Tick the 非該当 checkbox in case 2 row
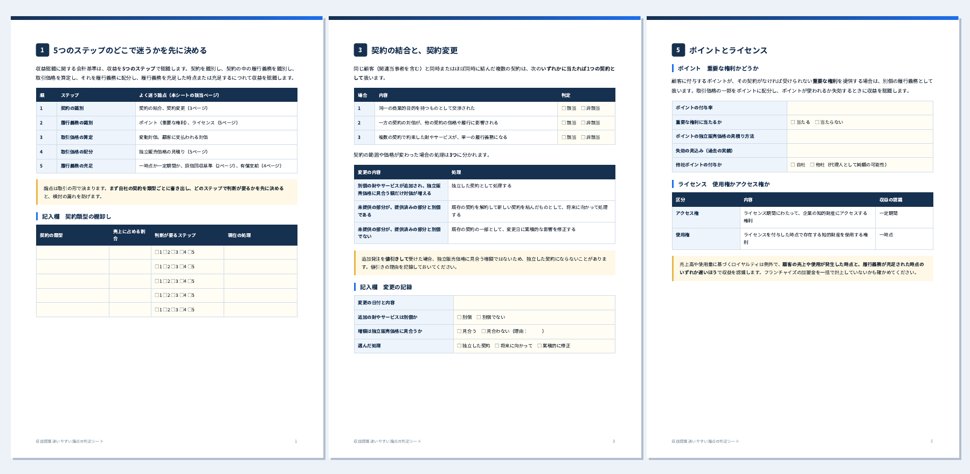 pos(583,123)
